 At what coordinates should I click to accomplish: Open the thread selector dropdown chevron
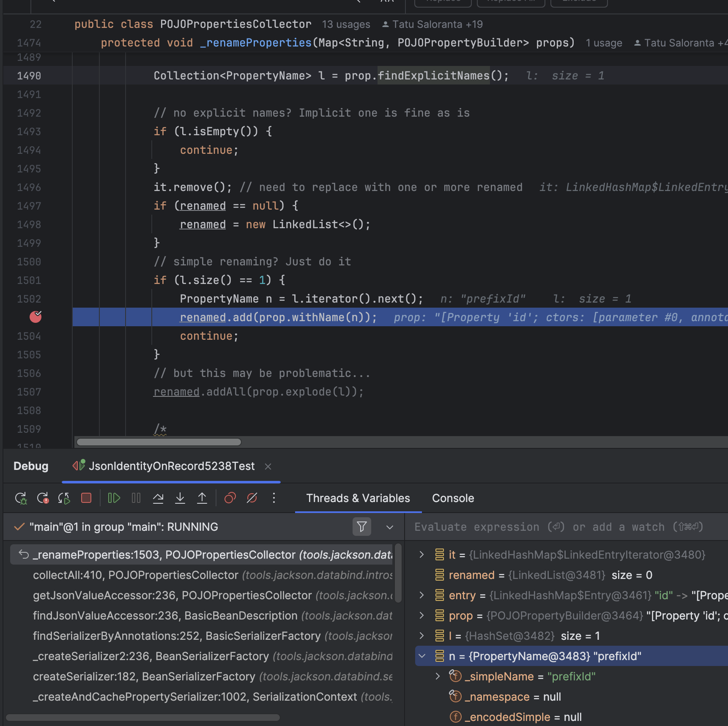390,527
